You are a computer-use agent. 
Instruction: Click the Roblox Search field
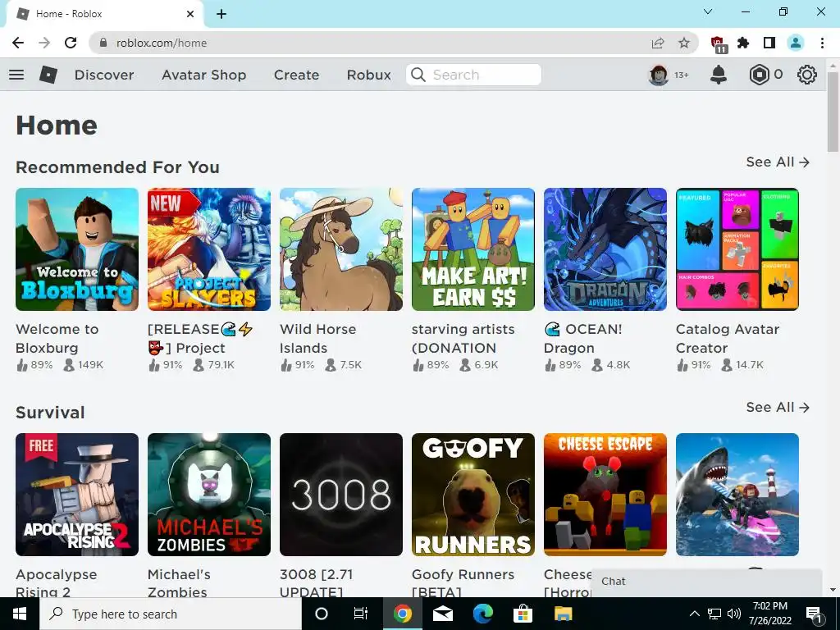473,75
